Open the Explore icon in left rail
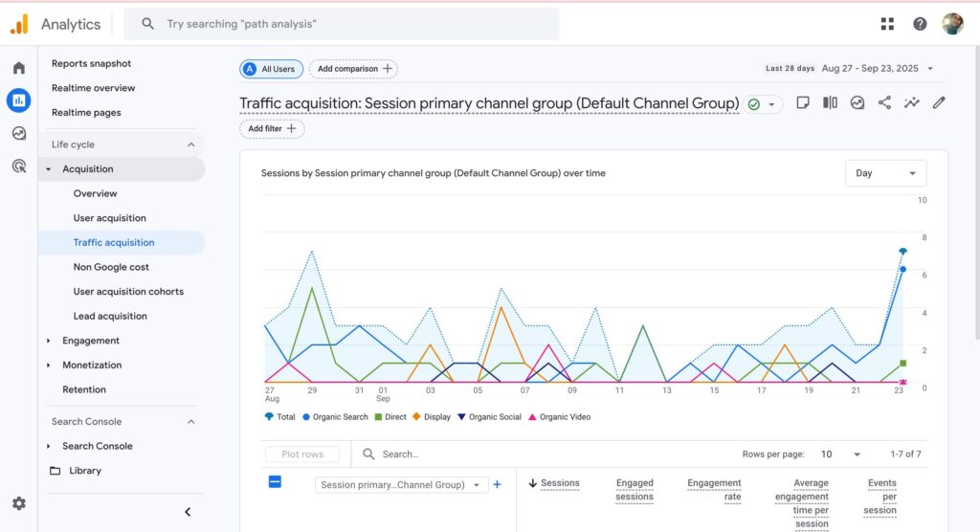Viewport: 980px width, 532px height. [x=19, y=133]
